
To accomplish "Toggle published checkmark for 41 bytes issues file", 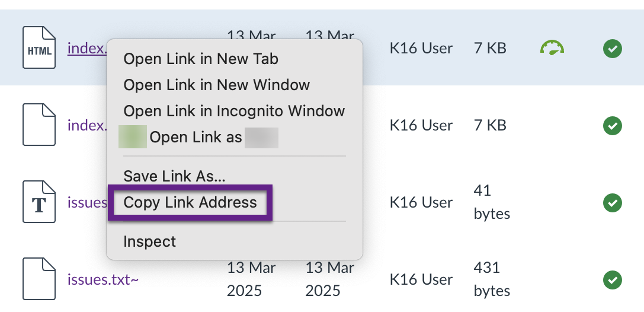I will coord(613,203).
